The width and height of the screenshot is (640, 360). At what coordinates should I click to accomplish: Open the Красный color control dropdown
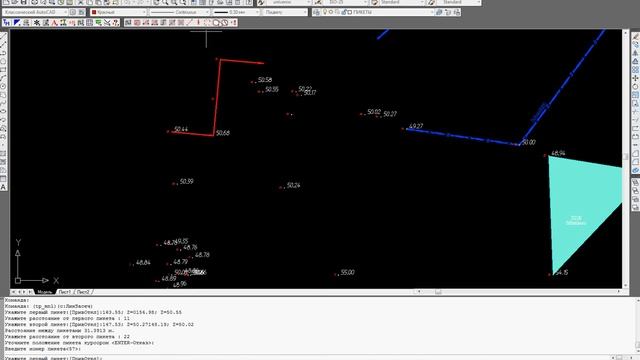(118, 12)
